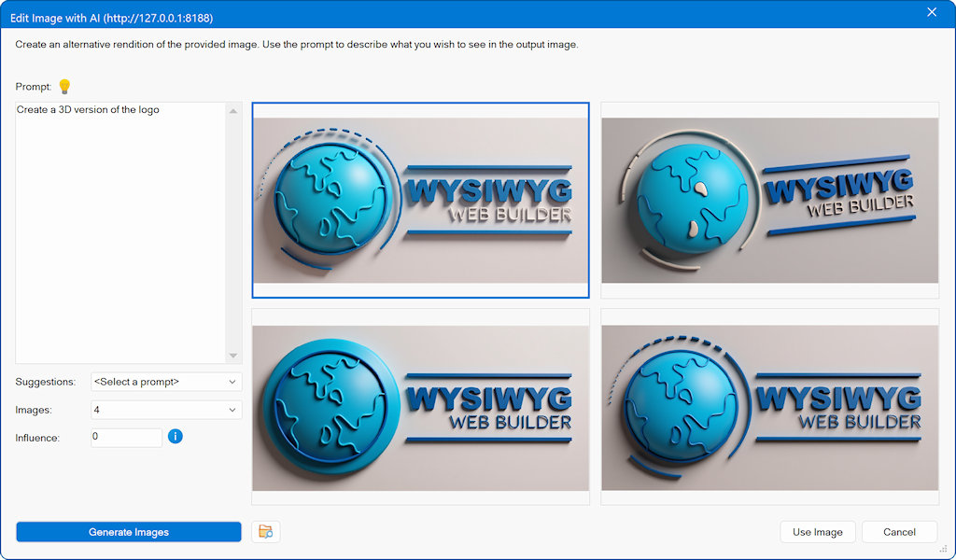Select the dashed-arc globe logo with light lettering
This screenshot has height=560, width=956.
click(421, 200)
